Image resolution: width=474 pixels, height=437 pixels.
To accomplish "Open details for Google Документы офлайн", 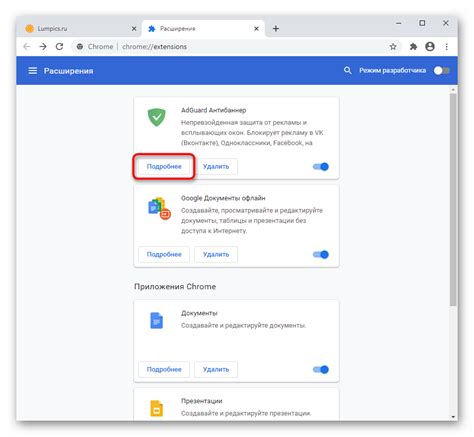I will click(164, 254).
